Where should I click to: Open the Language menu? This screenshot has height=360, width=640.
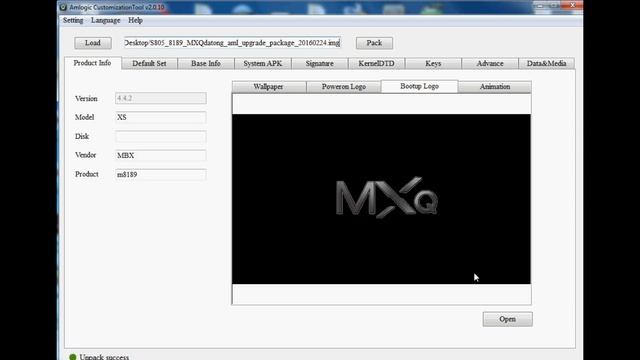105,20
